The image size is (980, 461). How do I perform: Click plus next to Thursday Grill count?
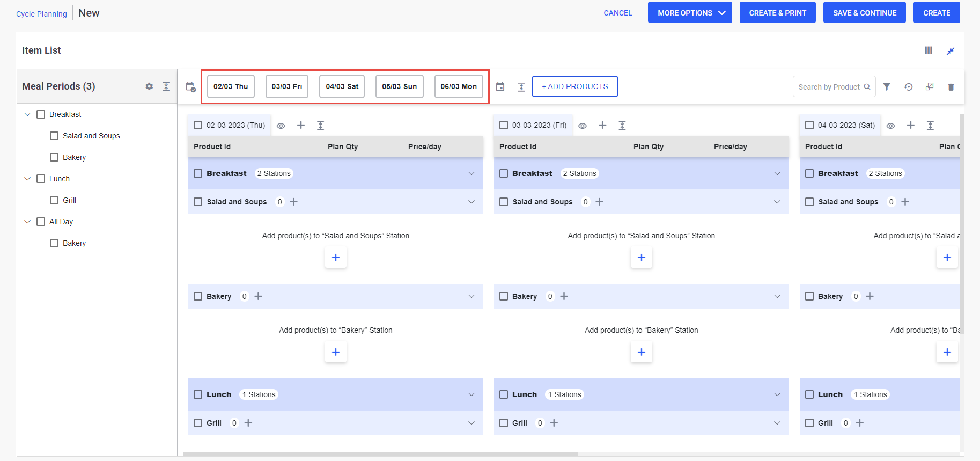point(248,423)
